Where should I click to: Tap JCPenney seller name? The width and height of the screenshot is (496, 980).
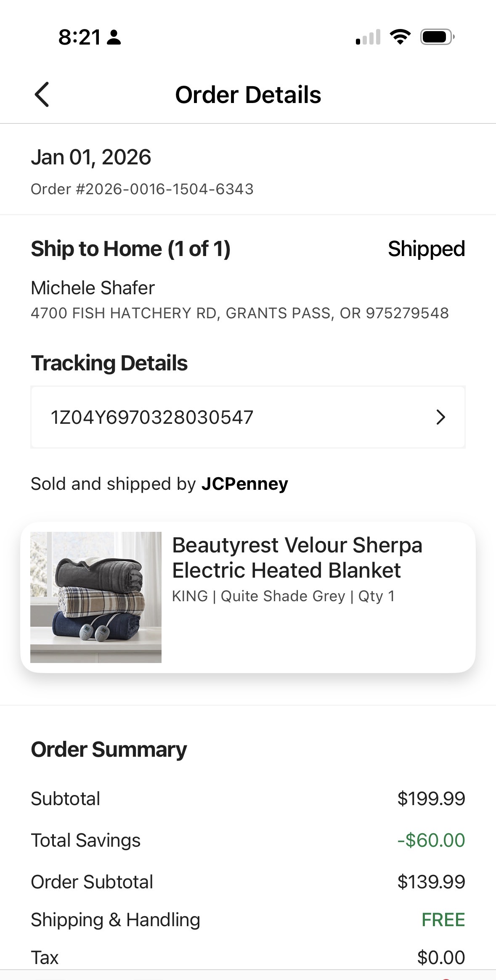[x=245, y=484]
